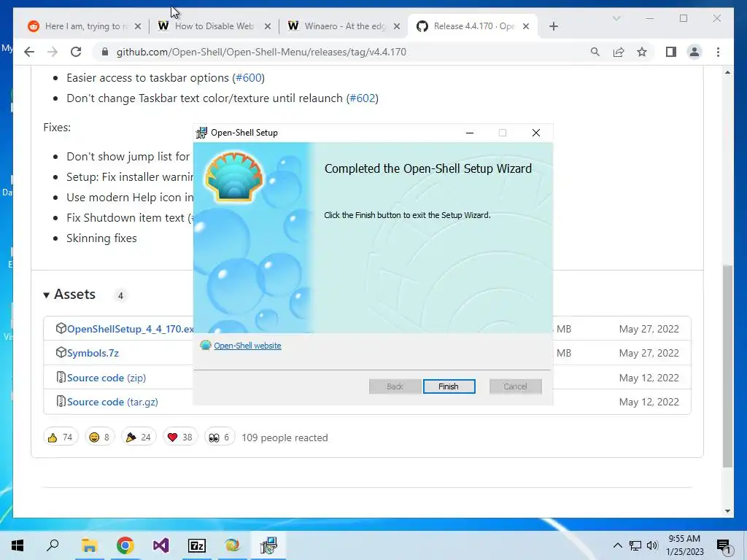Click the zoom magnifier in address bar
The image size is (747, 560).
point(595,52)
